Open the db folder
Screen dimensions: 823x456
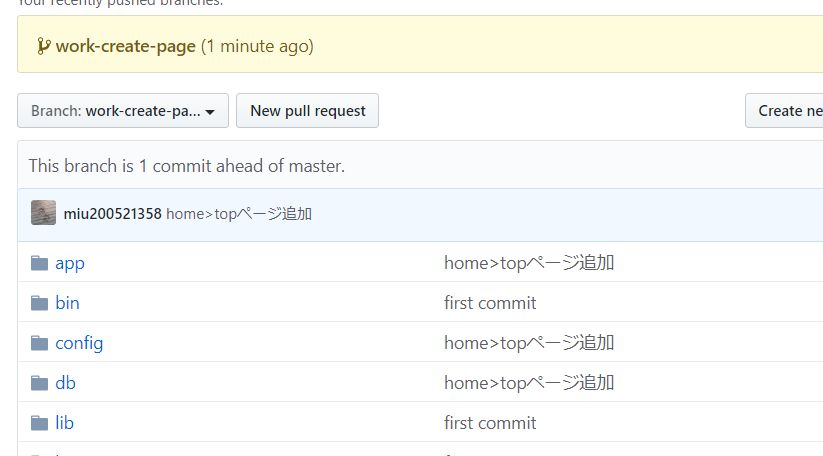coord(66,383)
